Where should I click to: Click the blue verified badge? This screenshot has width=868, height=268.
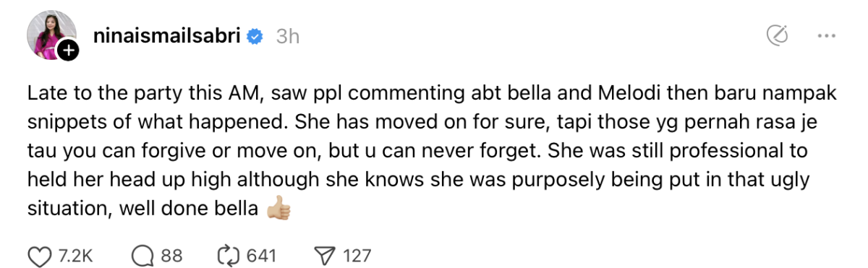pos(255,36)
